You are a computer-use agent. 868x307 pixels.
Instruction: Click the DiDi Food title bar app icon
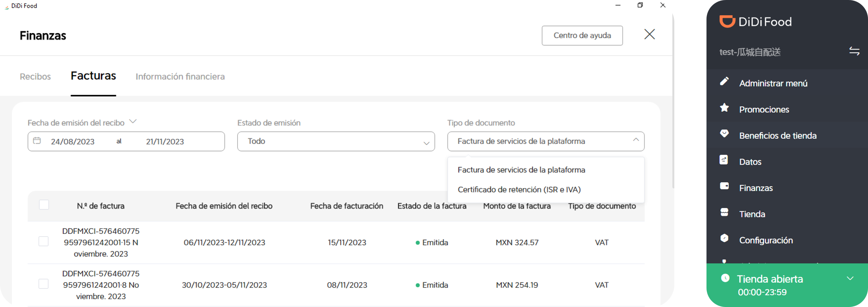[x=6, y=6]
